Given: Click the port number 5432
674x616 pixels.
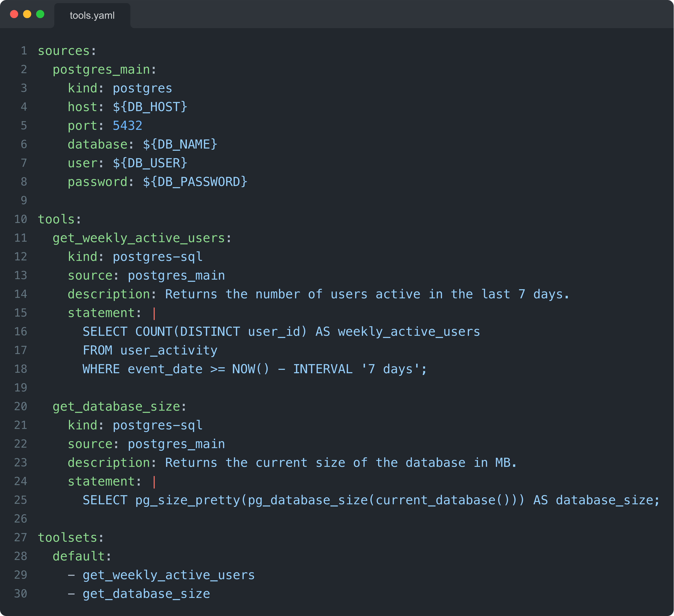Looking at the screenshot, I should tap(127, 126).
